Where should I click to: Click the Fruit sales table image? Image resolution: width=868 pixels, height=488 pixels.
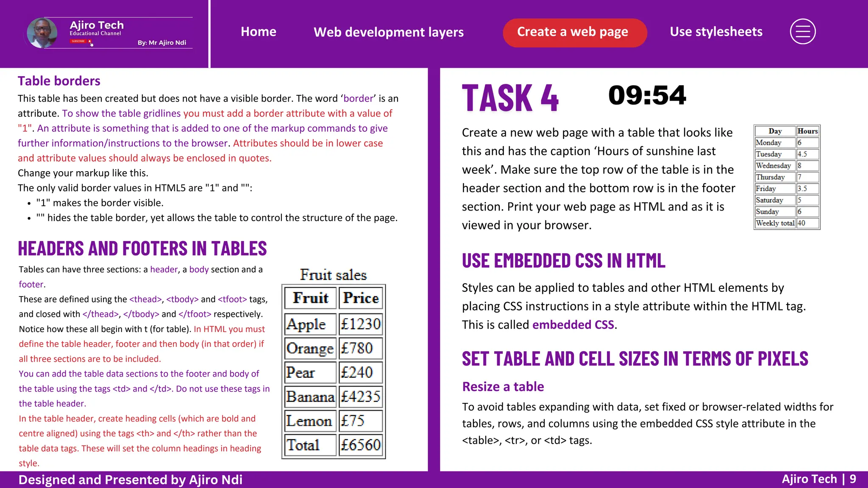click(x=334, y=364)
